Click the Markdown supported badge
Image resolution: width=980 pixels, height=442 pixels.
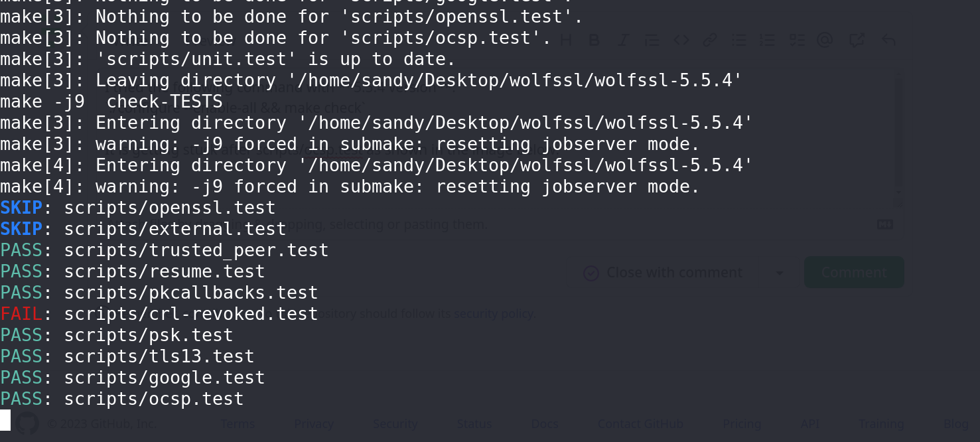(x=884, y=224)
